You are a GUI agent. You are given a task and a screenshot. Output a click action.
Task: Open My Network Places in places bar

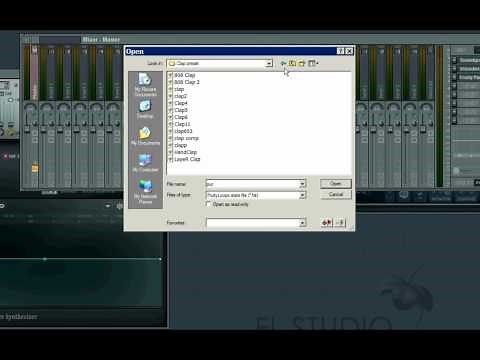145,192
